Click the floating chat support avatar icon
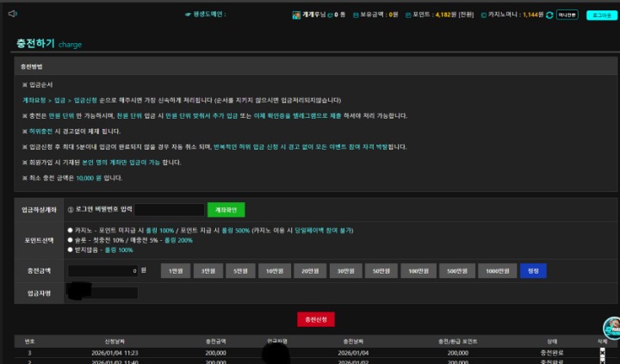620x364 pixels. (x=611, y=328)
